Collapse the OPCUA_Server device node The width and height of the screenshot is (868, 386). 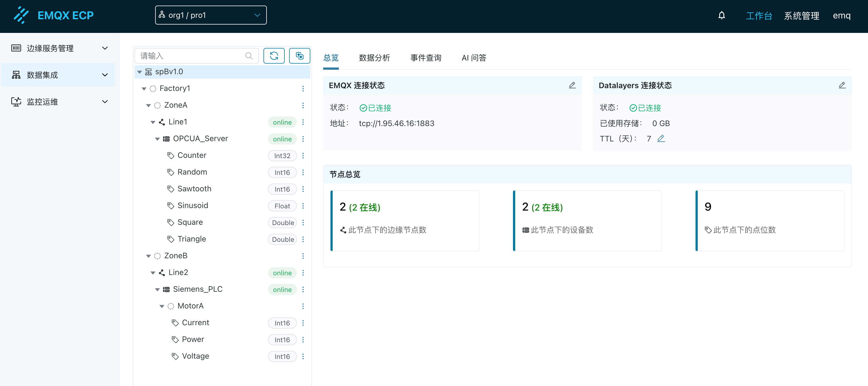(x=157, y=139)
